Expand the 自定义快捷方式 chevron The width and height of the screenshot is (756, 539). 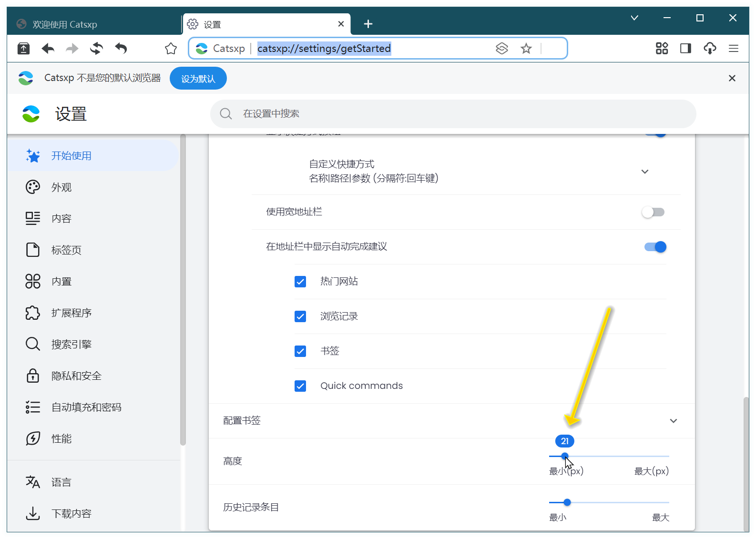pos(645,172)
